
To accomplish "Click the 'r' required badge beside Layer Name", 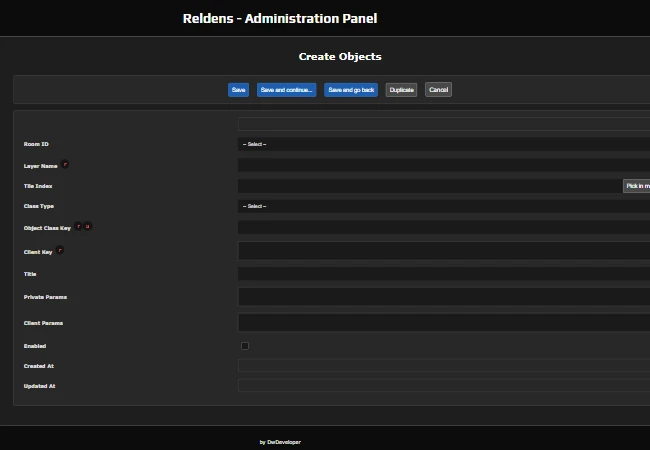I will tap(65, 165).
